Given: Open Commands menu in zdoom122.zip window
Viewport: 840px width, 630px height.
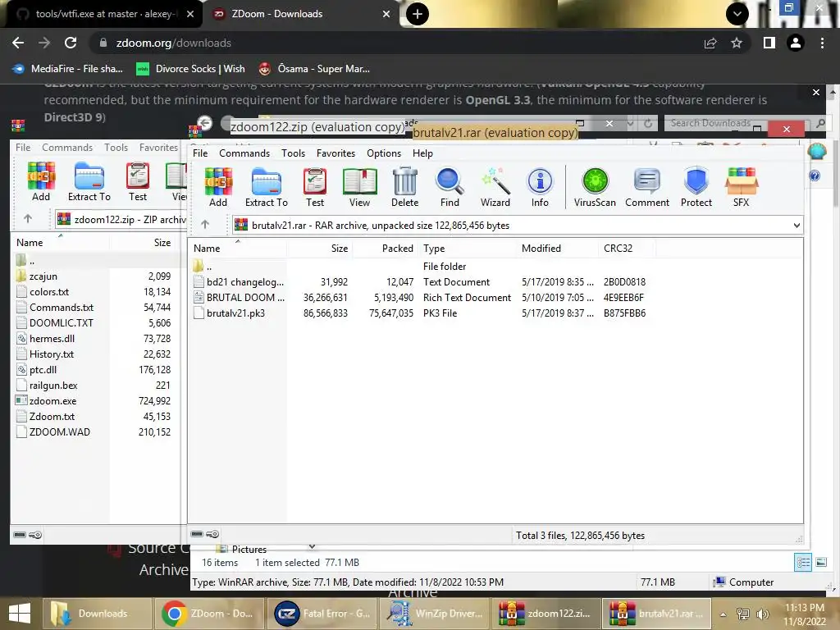Looking at the screenshot, I should (x=67, y=148).
